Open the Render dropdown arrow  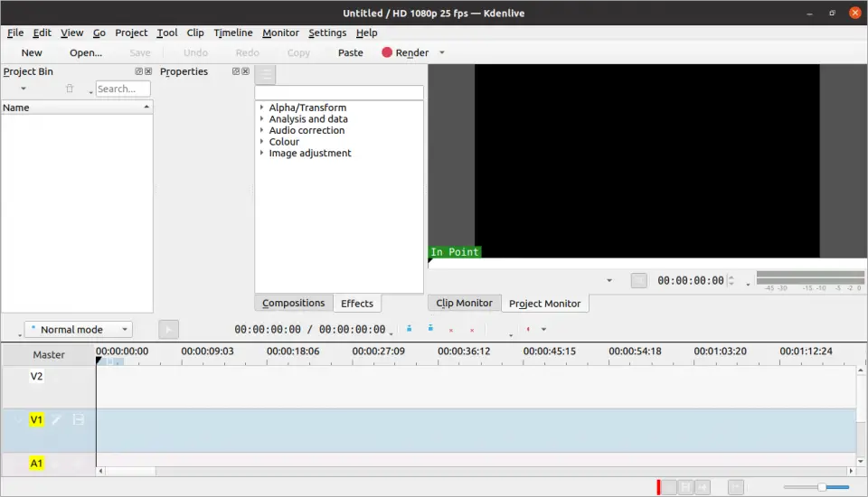point(442,52)
